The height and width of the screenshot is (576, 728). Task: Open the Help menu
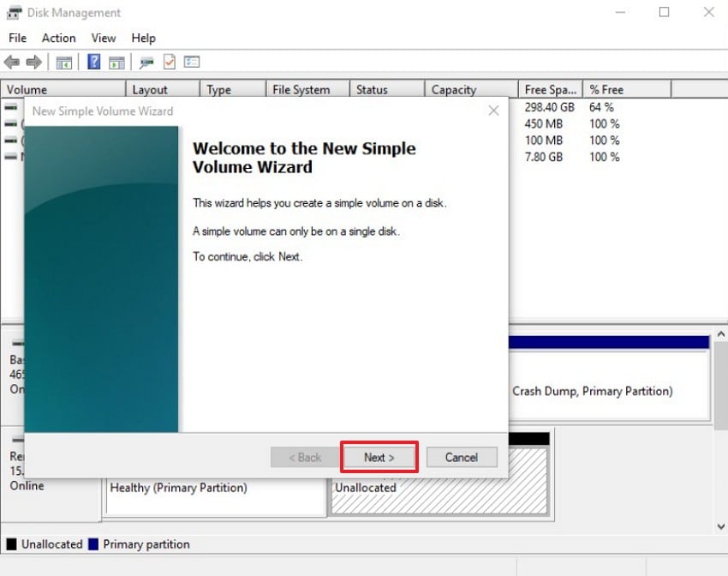tap(144, 38)
